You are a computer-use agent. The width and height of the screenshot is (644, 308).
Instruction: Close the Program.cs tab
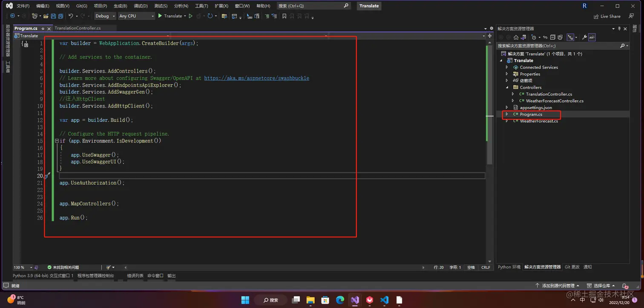(x=48, y=29)
